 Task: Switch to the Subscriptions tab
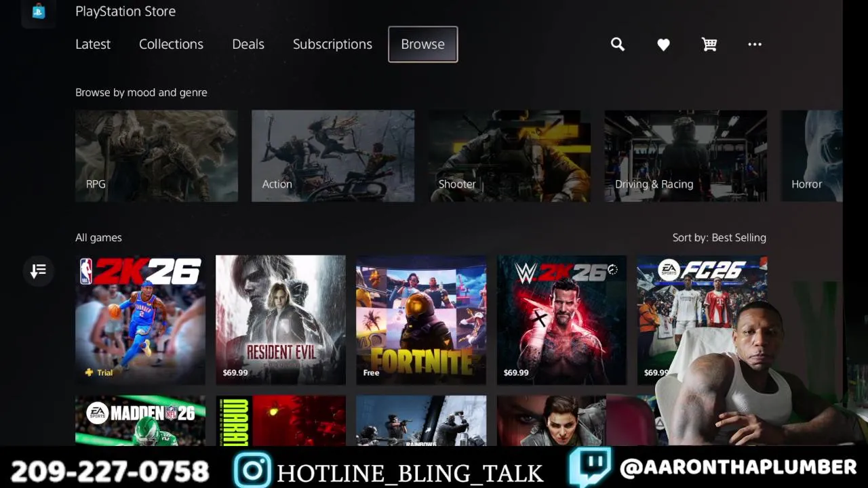point(332,44)
